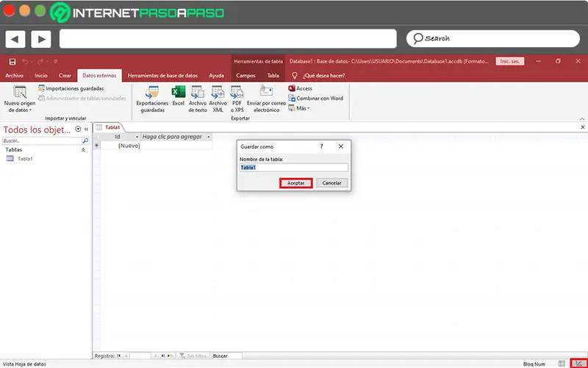Select the new row marker asterisk
The image size is (588, 368).
(97, 146)
